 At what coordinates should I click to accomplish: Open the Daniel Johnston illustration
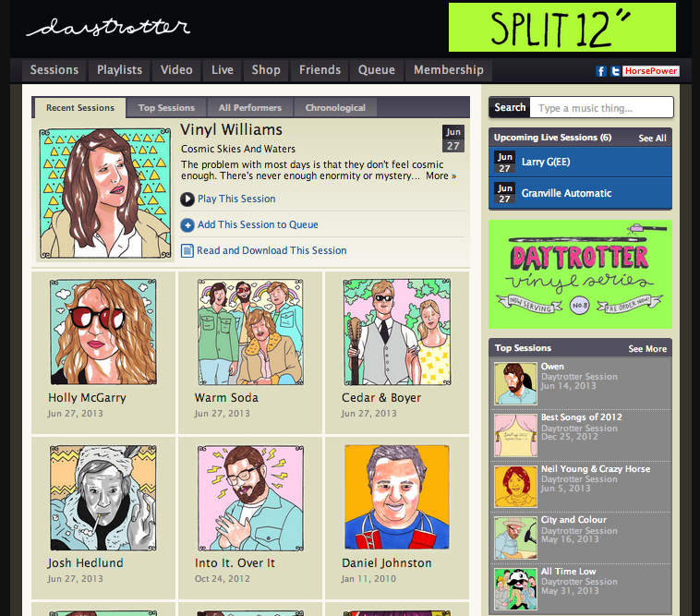coord(397,498)
